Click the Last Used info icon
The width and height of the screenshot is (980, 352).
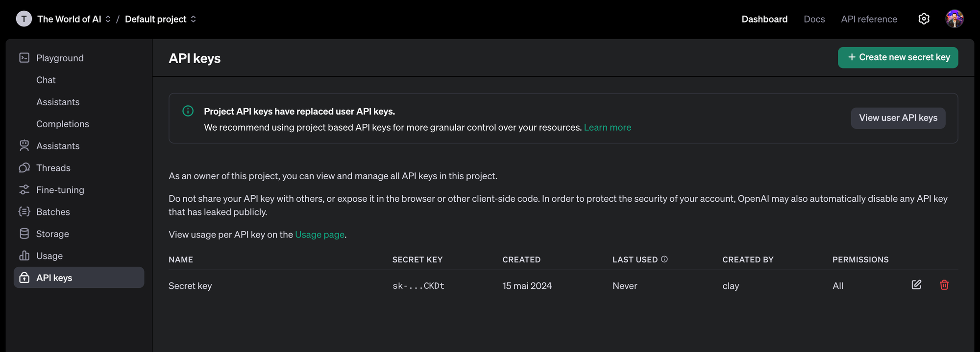coord(664,259)
